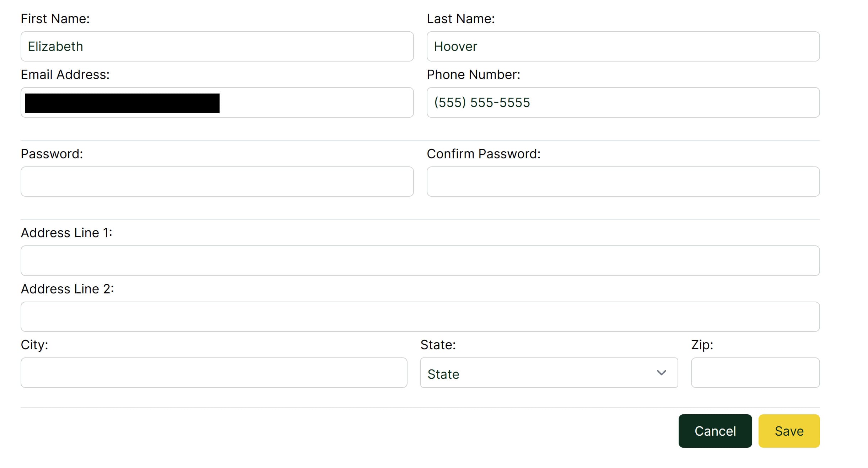Click the Zip input field

tap(755, 373)
